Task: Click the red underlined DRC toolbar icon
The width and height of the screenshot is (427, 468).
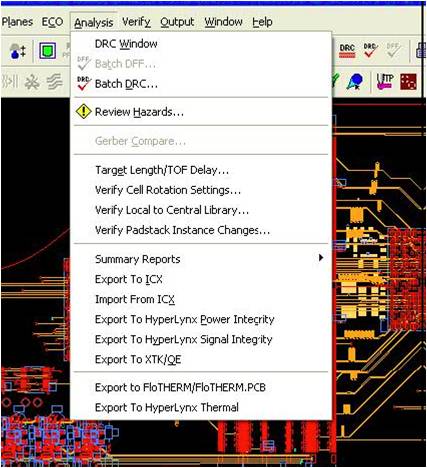Action: click(347, 51)
